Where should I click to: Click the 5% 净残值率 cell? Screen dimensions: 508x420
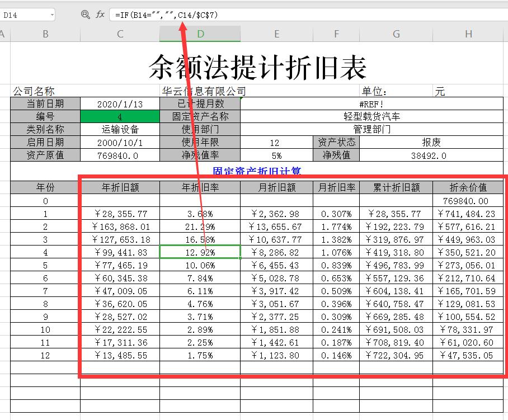[276, 154]
